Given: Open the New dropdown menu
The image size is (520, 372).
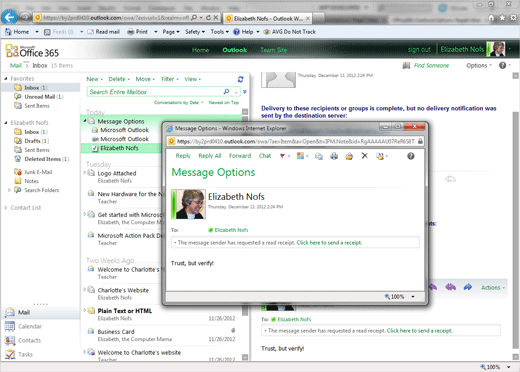Looking at the screenshot, I should pos(94,79).
